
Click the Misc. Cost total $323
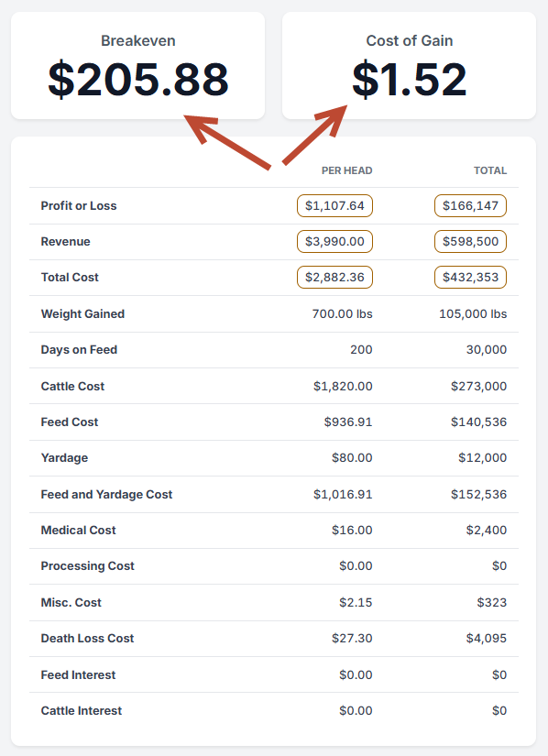tap(489, 602)
